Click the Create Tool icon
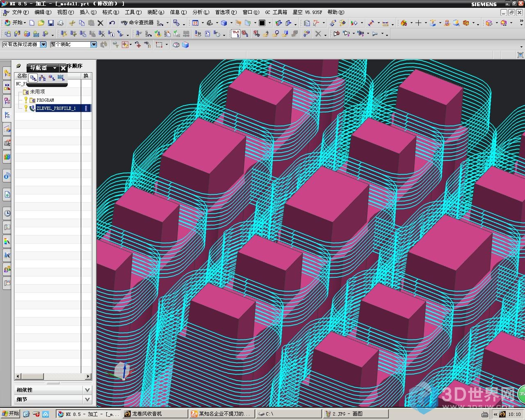 [x=17, y=34]
